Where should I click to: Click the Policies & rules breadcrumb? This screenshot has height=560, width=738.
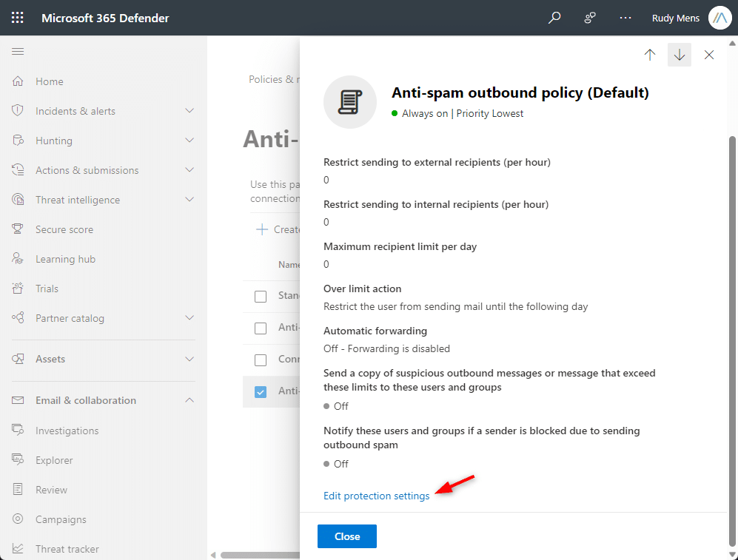tap(274, 79)
